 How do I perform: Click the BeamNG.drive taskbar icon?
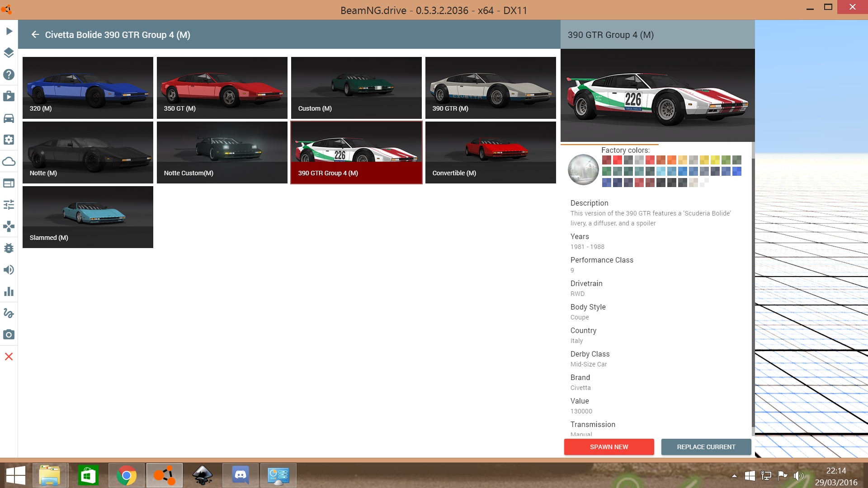(x=164, y=475)
